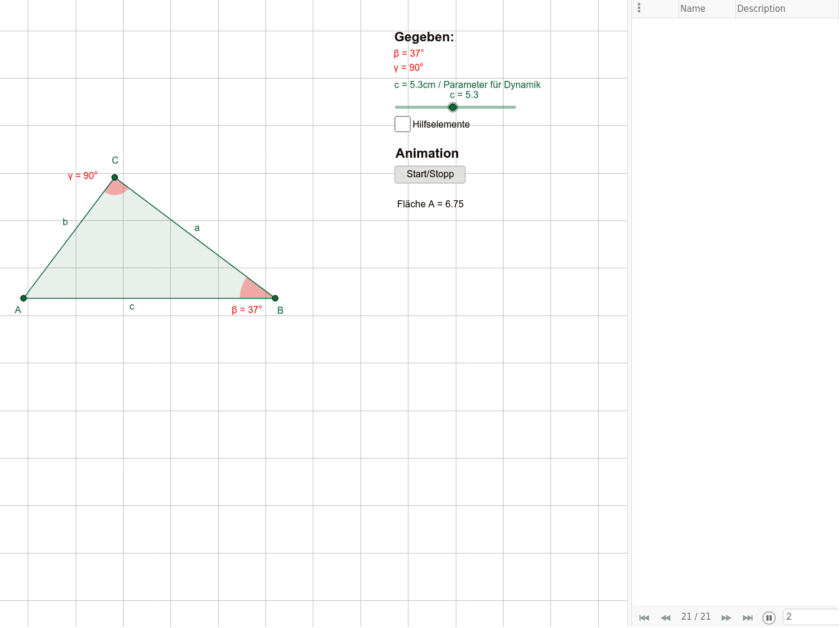The height and width of the screenshot is (628, 840).
Task: Click the Animation heading
Action: point(427,154)
